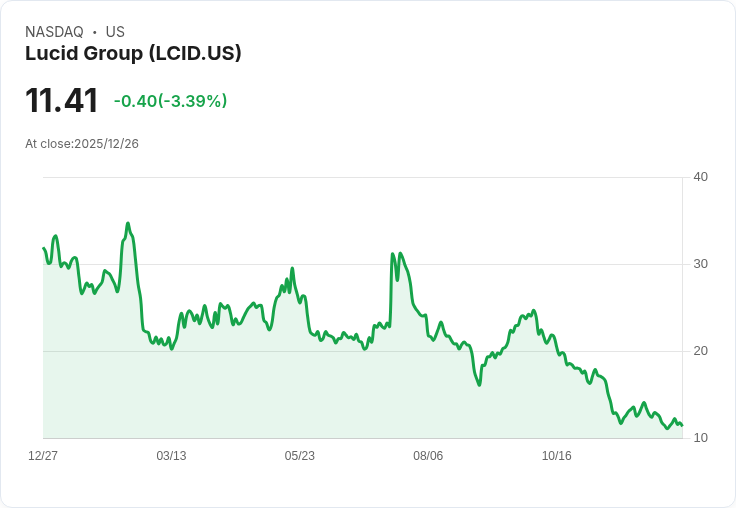
Task: Select the 12/27 date on x-axis
Action: click(x=43, y=455)
